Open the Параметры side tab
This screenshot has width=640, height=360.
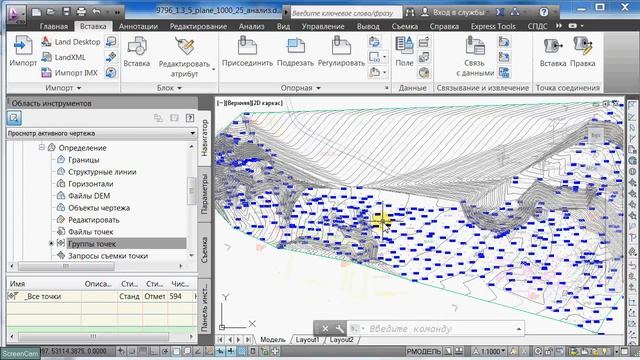click(x=204, y=194)
